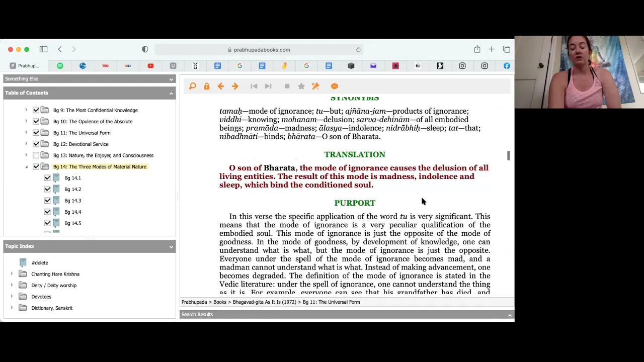The image size is (644, 362).
Task: Focus the prabhupadabooks.com address bar
Action: pyautogui.click(x=259, y=50)
